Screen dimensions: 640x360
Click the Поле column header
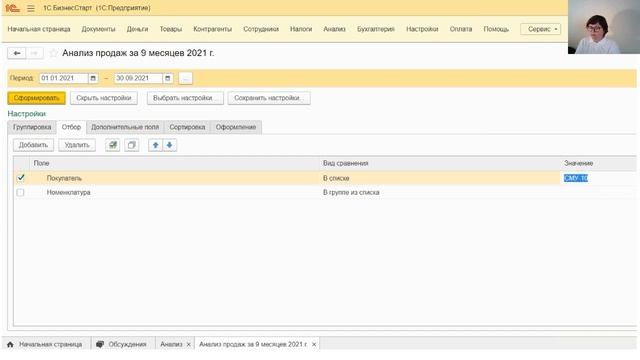[x=41, y=163]
